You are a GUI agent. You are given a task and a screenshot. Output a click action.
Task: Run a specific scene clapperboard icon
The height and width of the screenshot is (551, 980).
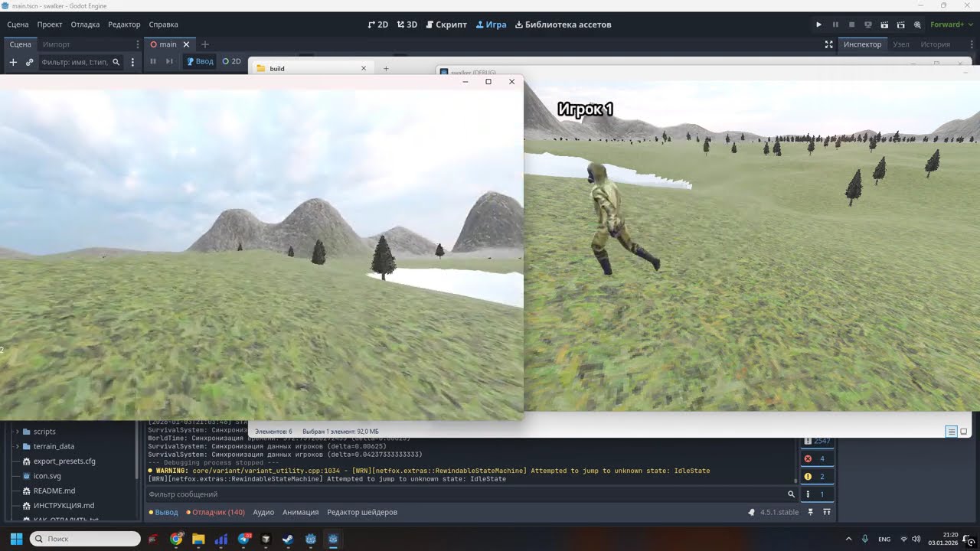click(901, 24)
